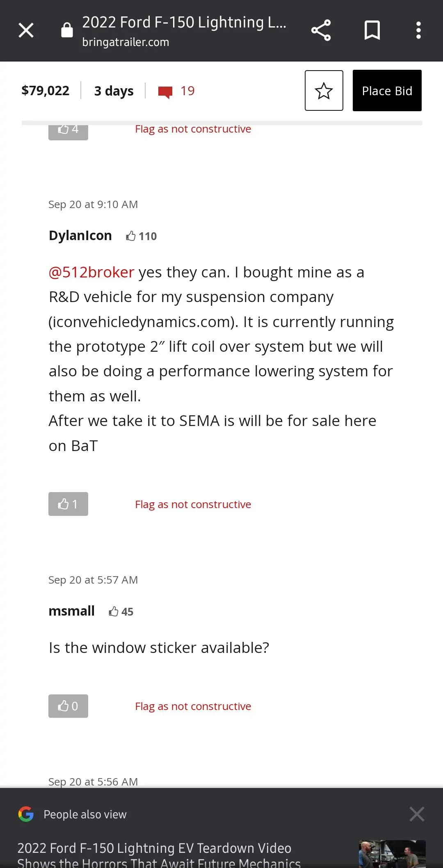Tap the share icon in browser bar

(321, 30)
